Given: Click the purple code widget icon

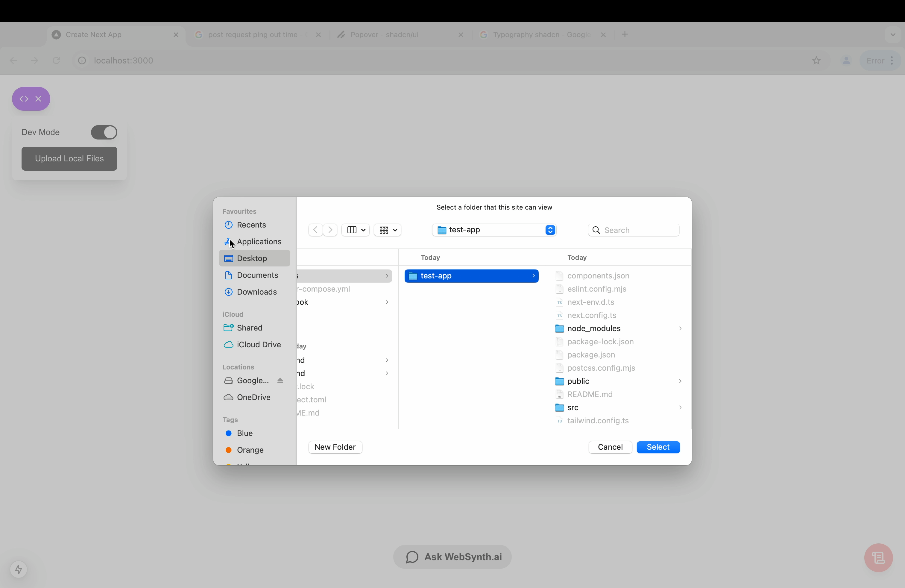Looking at the screenshot, I should pyautogui.click(x=24, y=99).
